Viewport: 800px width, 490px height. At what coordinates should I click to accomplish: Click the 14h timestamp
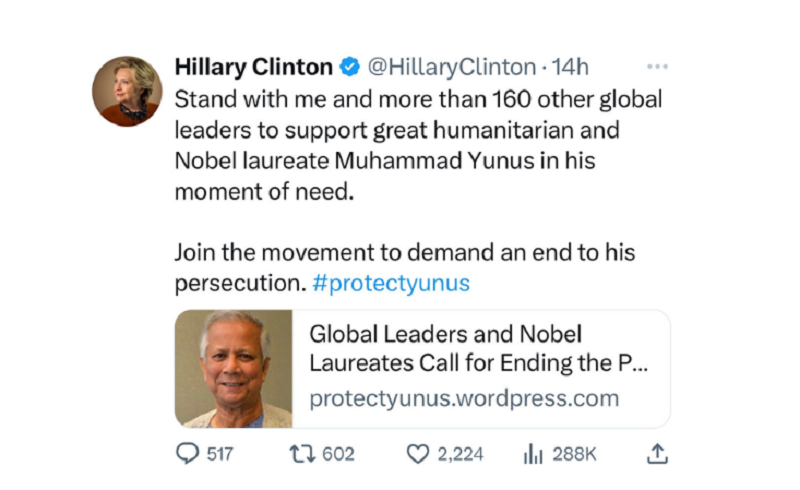point(571,67)
